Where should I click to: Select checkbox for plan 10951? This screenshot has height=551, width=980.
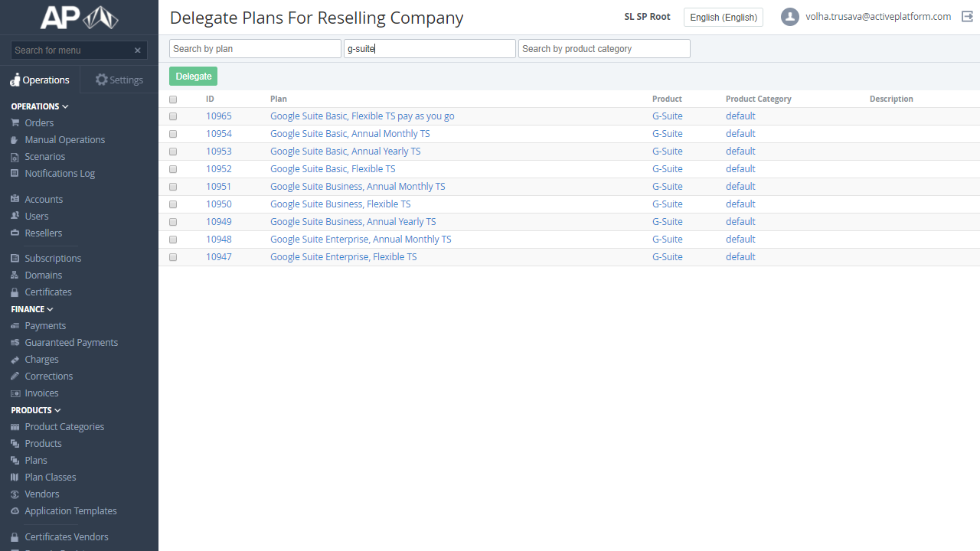point(173,187)
